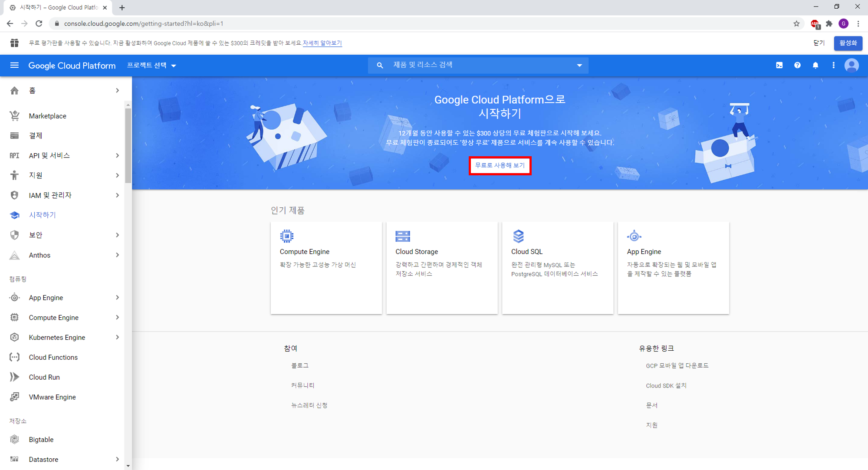This screenshot has width=868, height=470.
Task: Bookmark this page with star icon
Action: coord(796,23)
